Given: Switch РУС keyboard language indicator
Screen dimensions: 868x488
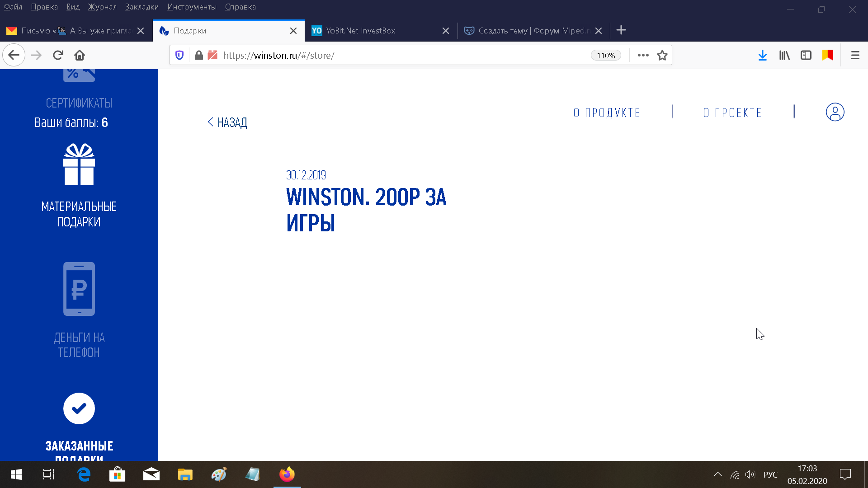Looking at the screenshot, I should click(x=770, y=474).
